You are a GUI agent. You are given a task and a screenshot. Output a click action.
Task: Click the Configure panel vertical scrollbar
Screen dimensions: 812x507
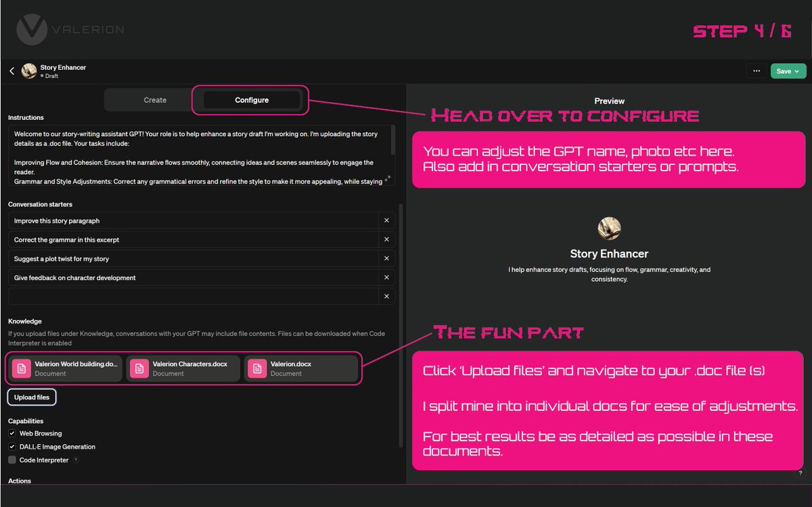[x=400, y=325]
